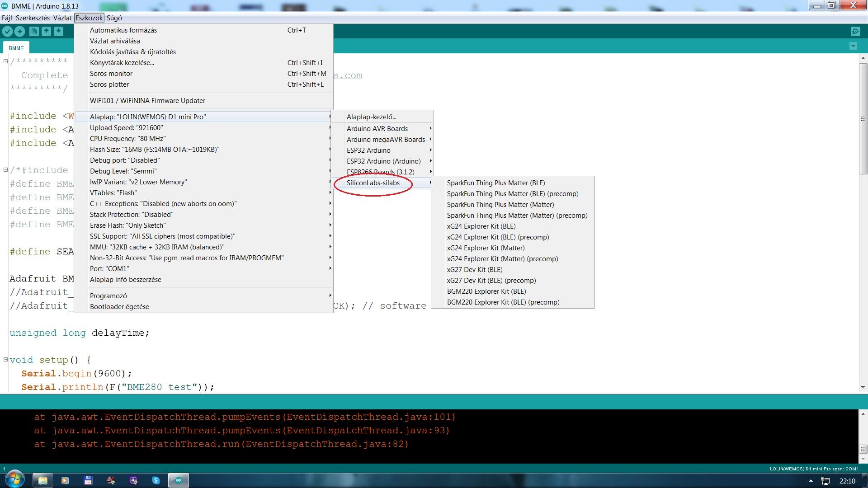This screenshot has height=488, width=868.
Task: Expand the ESP8266 Boards (3.1.2) submenu
Action: [x=382, y=172]
